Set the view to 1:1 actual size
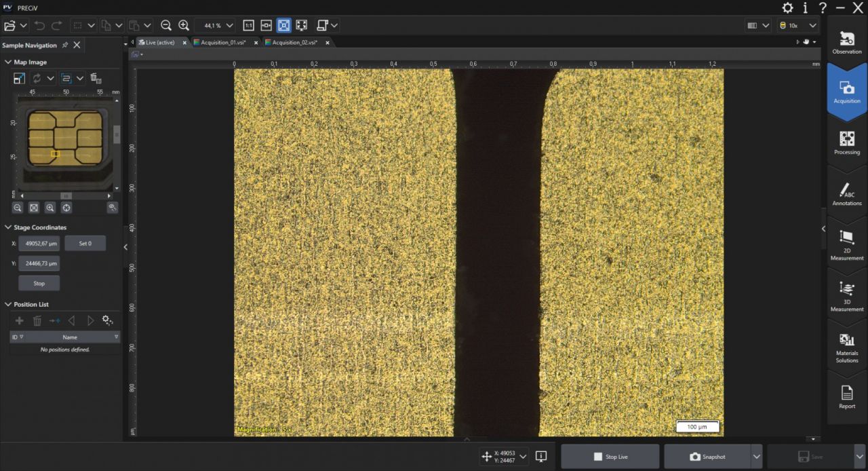 point(248,25)
